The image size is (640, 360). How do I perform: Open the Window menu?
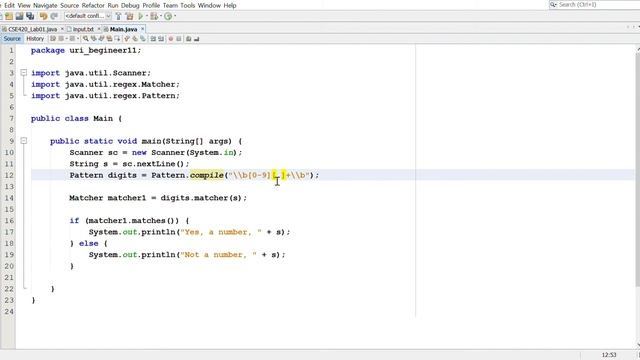click(x=209, y=5)
